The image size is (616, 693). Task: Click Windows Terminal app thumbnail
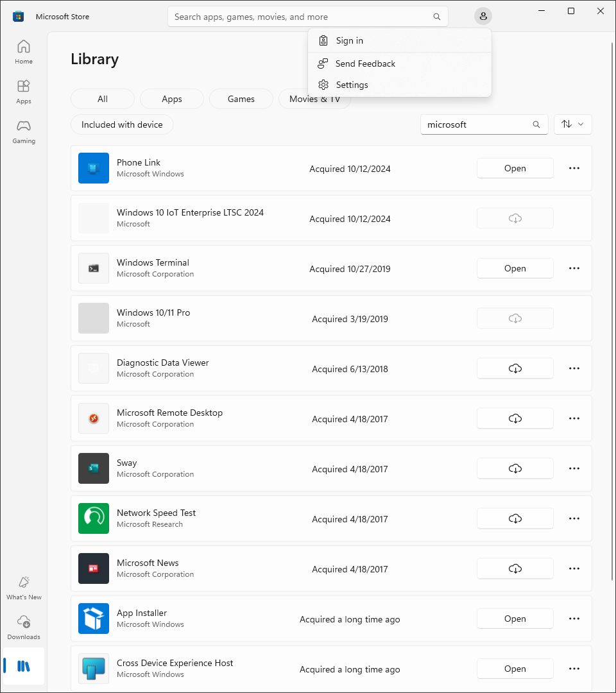tap(94, 268)
